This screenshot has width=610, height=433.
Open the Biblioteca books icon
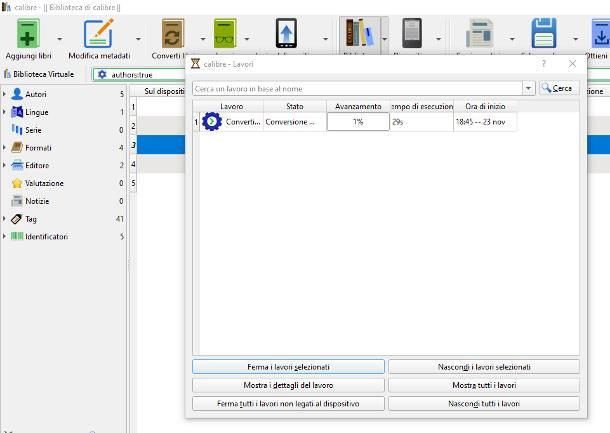pyautogui.click(x=359, y=33)
